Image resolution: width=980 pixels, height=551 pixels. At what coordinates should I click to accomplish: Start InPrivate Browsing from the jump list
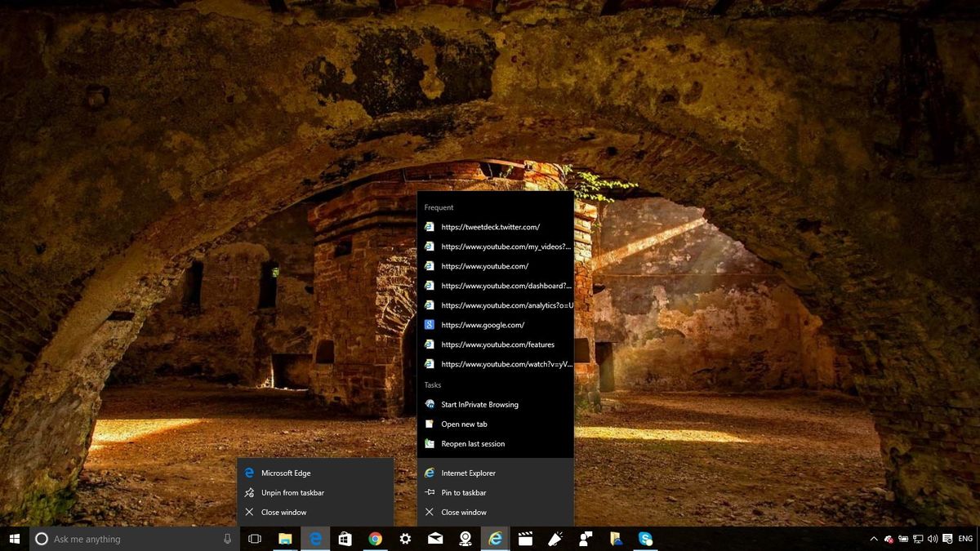[479, 404]
